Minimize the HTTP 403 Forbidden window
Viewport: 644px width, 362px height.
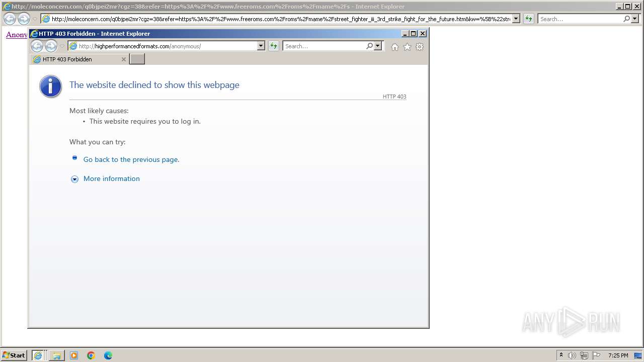pyautogui.click(x=405, y=34)
